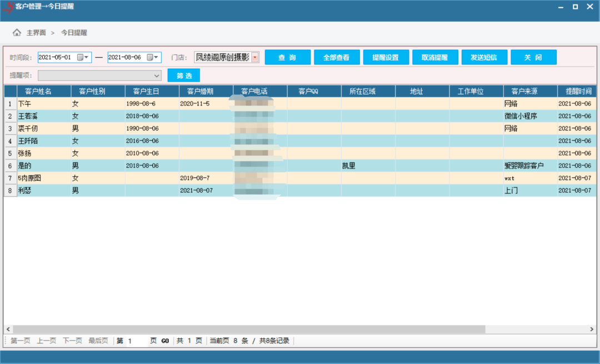Expand end date dropdown arrow
The height and width of the screenshot is (364, 600).
coord(156,57)
